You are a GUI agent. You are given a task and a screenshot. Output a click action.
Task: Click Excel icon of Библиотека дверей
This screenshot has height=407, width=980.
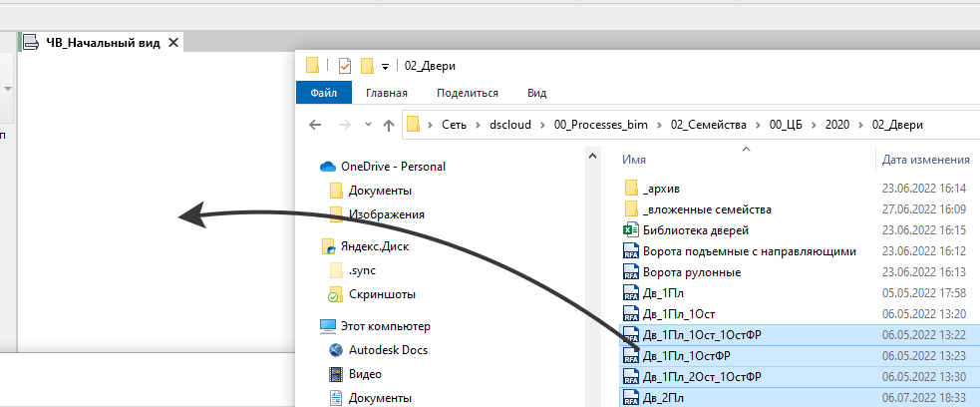631,230
